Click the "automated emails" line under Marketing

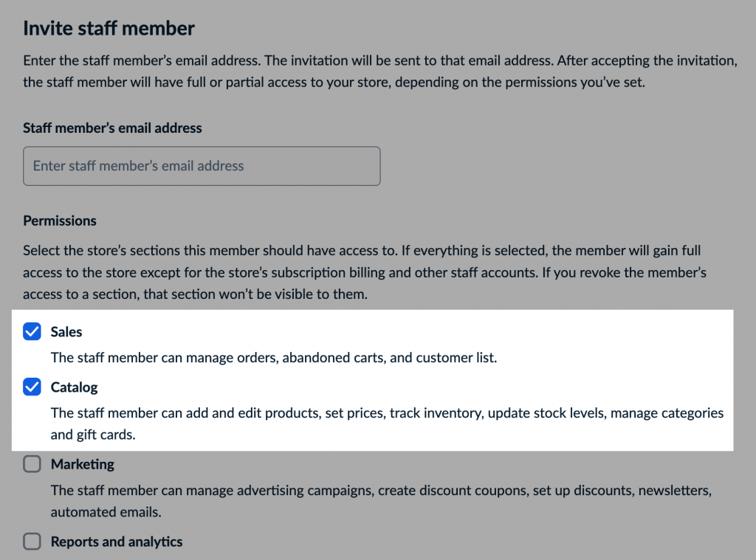(x=106, y=511)
